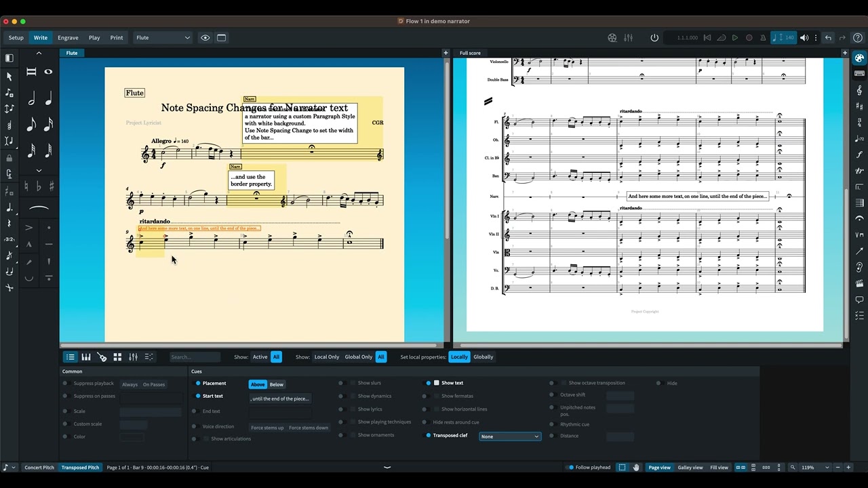Open the clefs panel
This screenshot has width=868, height=488.
pos(859,90)
